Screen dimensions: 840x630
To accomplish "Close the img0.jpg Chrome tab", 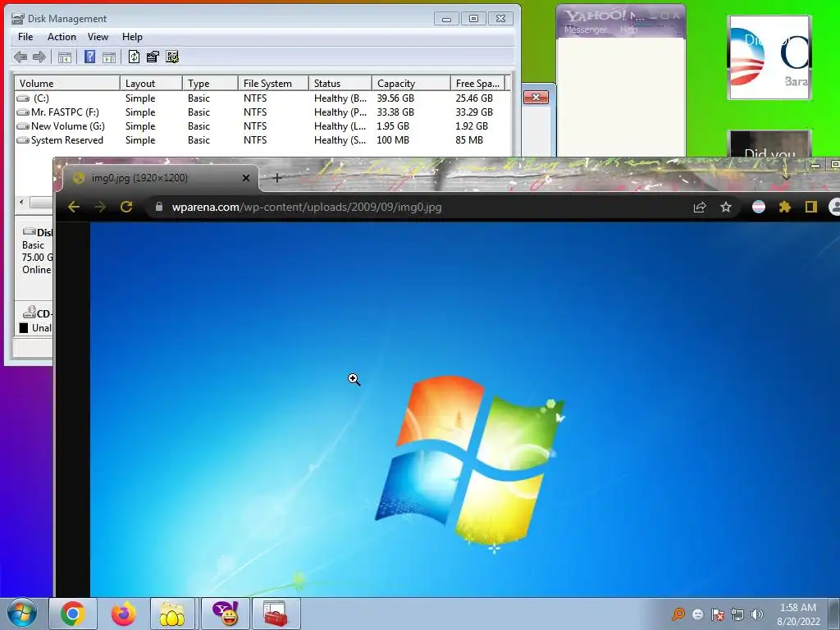I will click(x=246, y=178).
